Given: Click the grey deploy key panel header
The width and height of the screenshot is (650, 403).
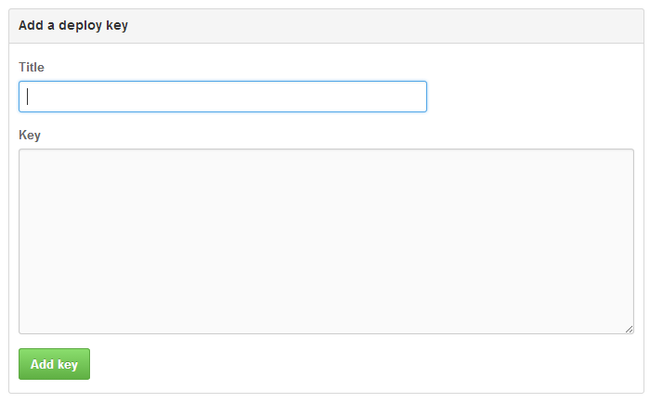Looking at the screenshot, I should point(326,26).
